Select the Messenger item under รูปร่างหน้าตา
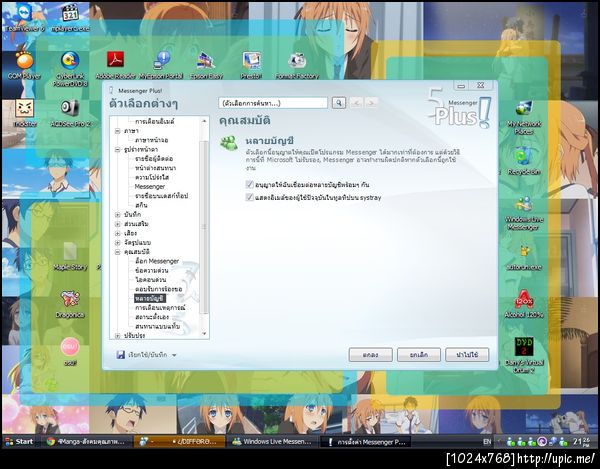The image size is (600, 469). tap(150, 187)
